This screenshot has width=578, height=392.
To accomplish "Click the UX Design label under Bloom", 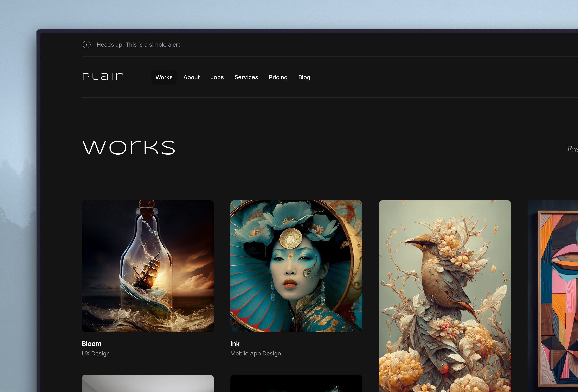I will pyautogui.click(x=96, y=353).
